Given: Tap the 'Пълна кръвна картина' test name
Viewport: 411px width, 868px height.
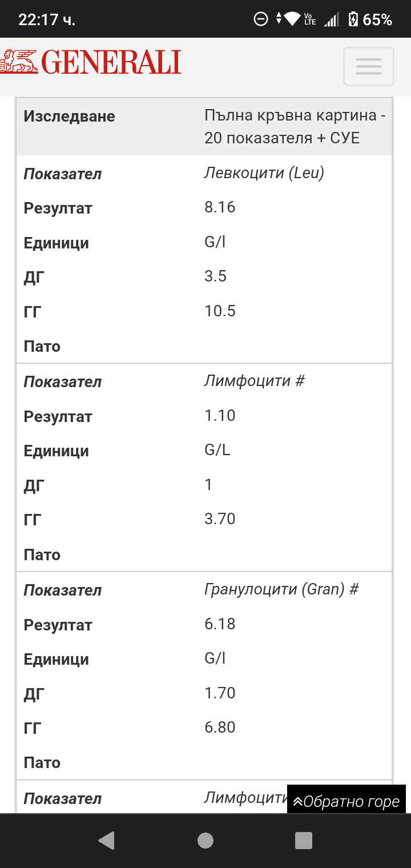Looking at the screenshot, I should [x=295, y=127].
